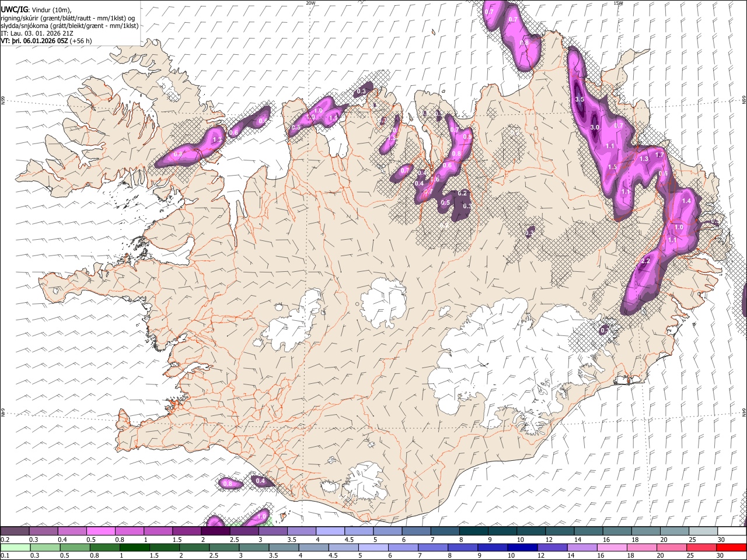Click the swatch above 0.2 in upper legend
Screen dimensions: 747x560
point(15,531)
